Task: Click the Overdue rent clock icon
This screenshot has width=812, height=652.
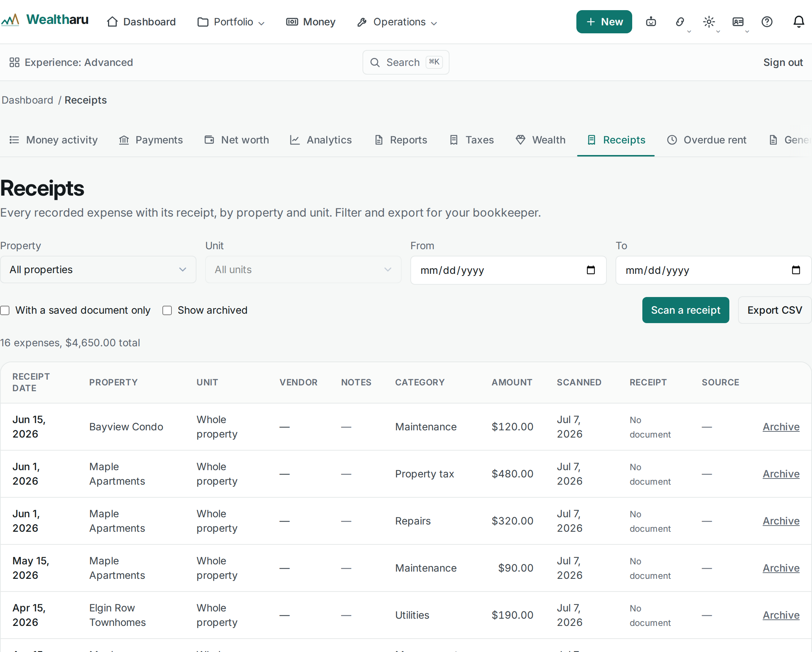Action: click(672, 140)
